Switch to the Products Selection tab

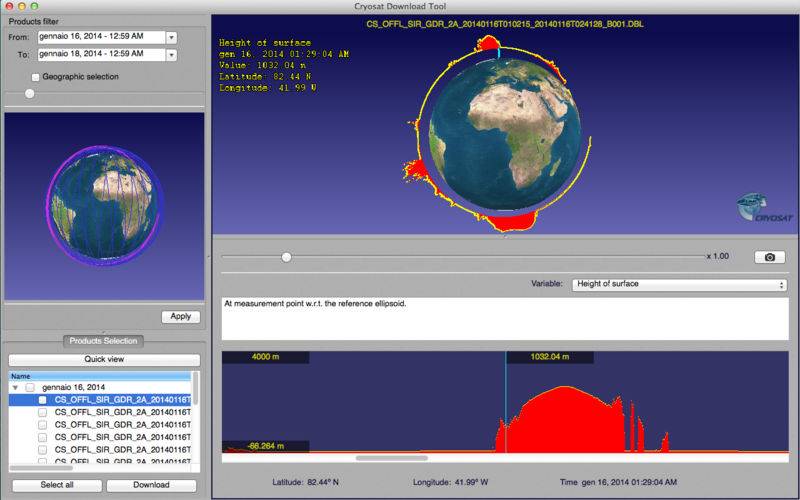click(x=104, y=341)
